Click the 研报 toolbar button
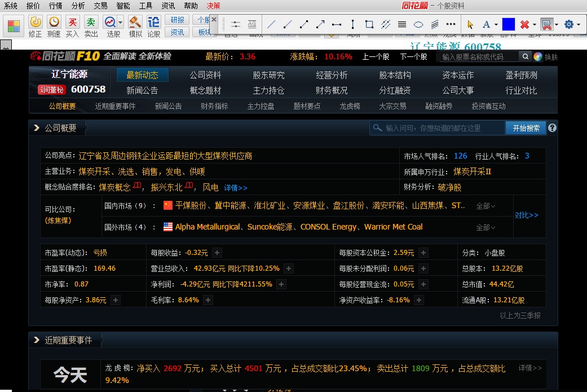The width and height of the screenshot is (587, 392). click(x=177, y=20)
